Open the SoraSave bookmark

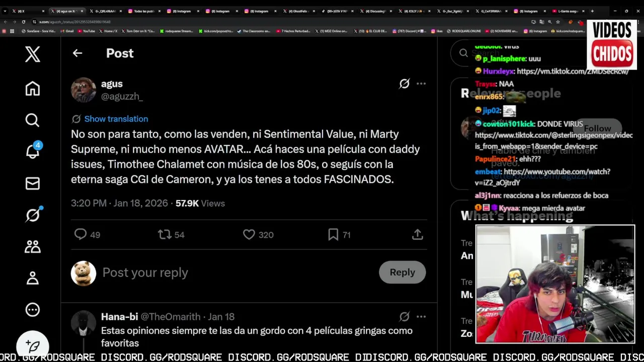coord(39,31)
